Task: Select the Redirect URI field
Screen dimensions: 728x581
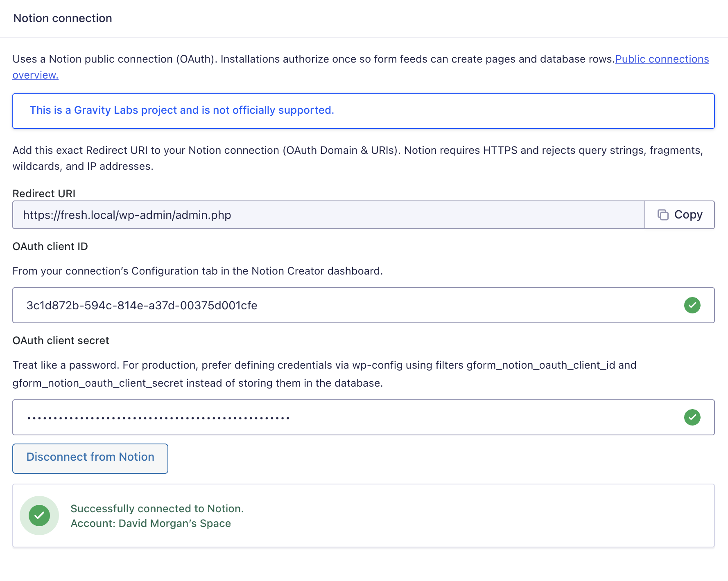Action: pyautogui.click(x=329, y=215)
